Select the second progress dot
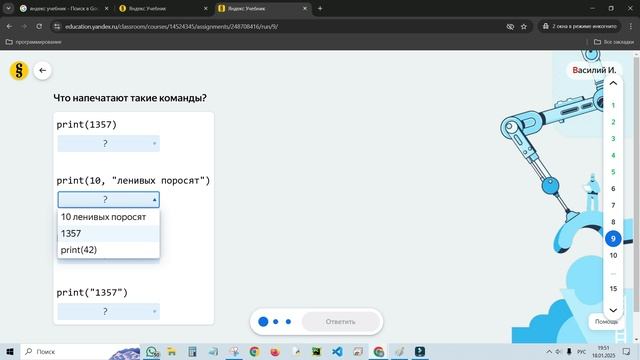 coord(276,322)
